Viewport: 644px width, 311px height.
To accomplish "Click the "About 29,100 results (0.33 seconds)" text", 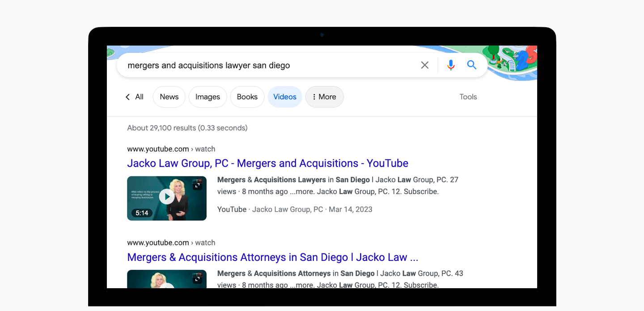I will (x=187, y=128).
